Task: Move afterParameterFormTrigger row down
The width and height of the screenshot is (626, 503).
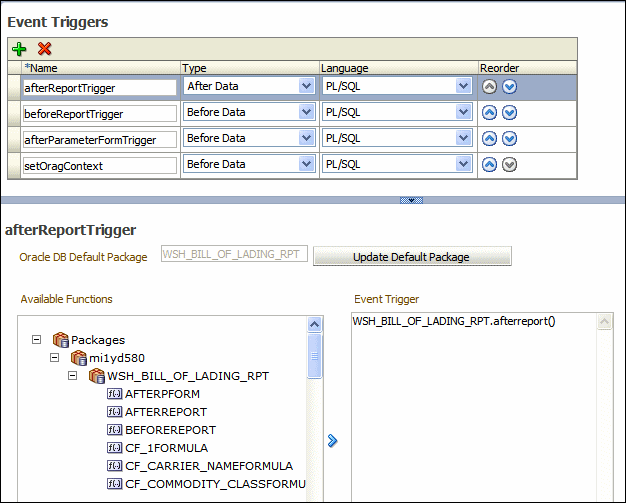Action: point(509,139)
